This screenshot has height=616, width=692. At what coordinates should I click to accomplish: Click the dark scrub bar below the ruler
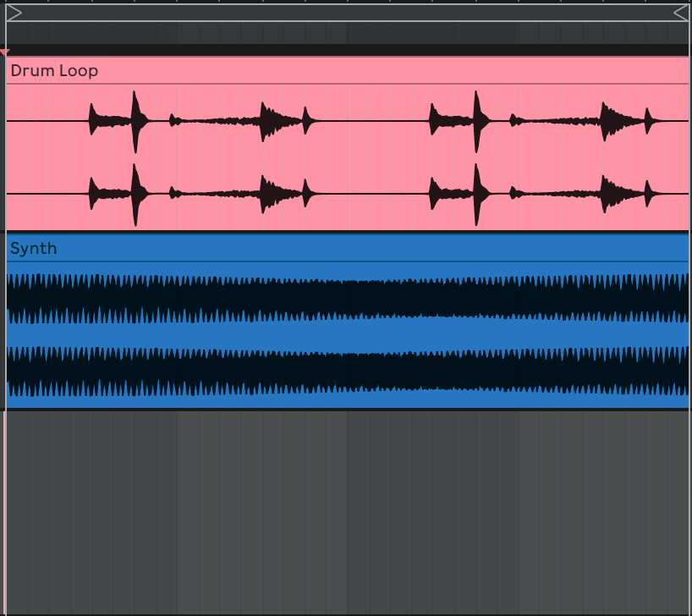(x=338, y=34)
